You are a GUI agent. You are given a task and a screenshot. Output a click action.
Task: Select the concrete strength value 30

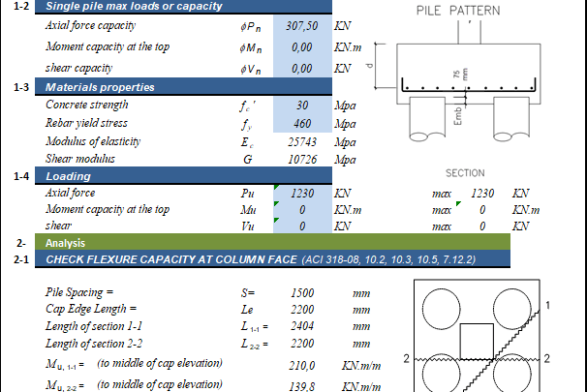(302, 106)
